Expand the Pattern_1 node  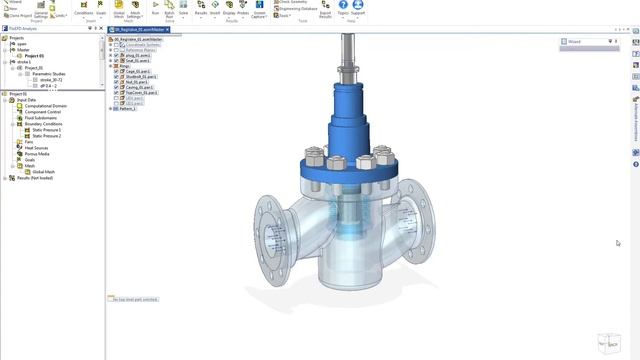tap(111, 109)
